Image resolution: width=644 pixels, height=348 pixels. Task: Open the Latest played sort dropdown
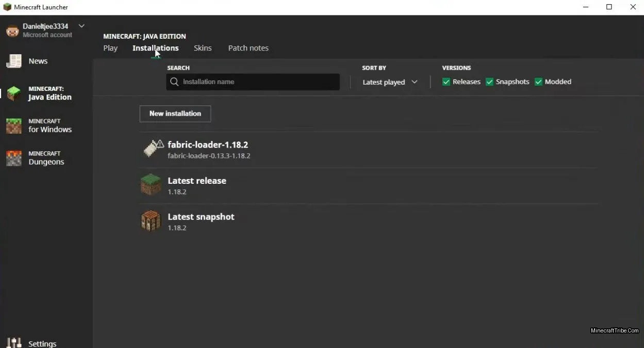point(390,82)
